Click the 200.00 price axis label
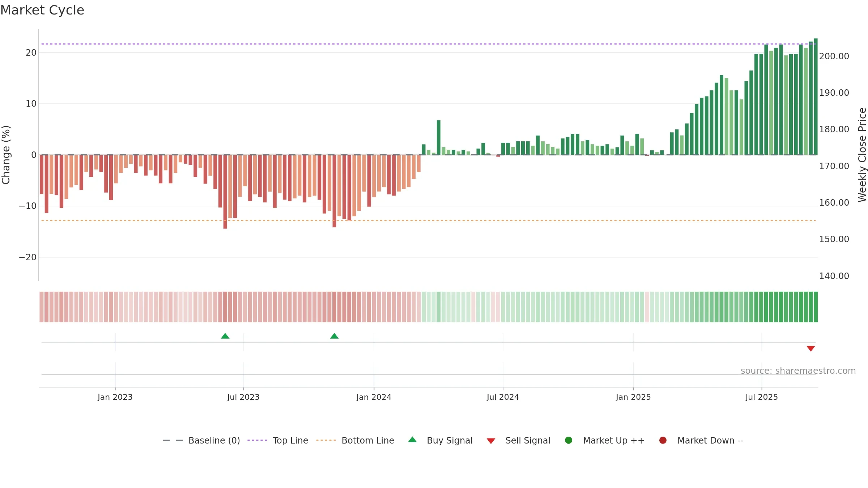The height and width of the screenshot is (488, 868). coord(834,56)
